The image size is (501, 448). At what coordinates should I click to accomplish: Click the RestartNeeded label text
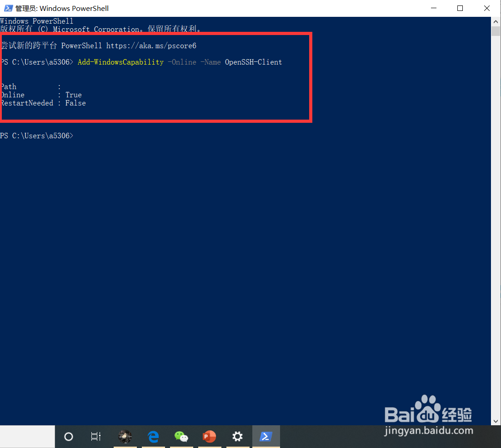click(27, 103)
